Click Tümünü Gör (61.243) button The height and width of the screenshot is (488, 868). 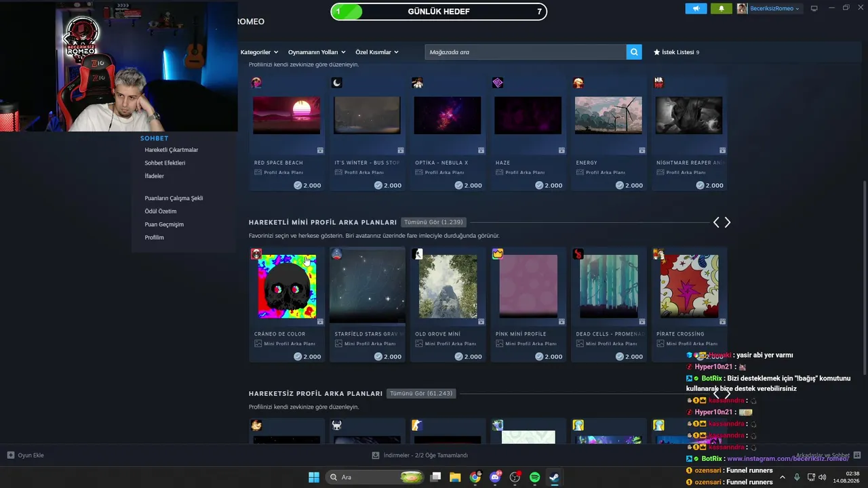[421, 393]
